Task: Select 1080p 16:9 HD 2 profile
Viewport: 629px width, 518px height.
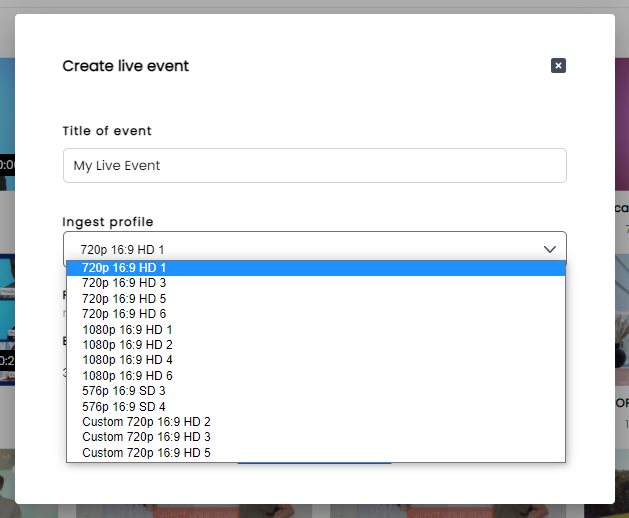Action: [x=316, y=345]
